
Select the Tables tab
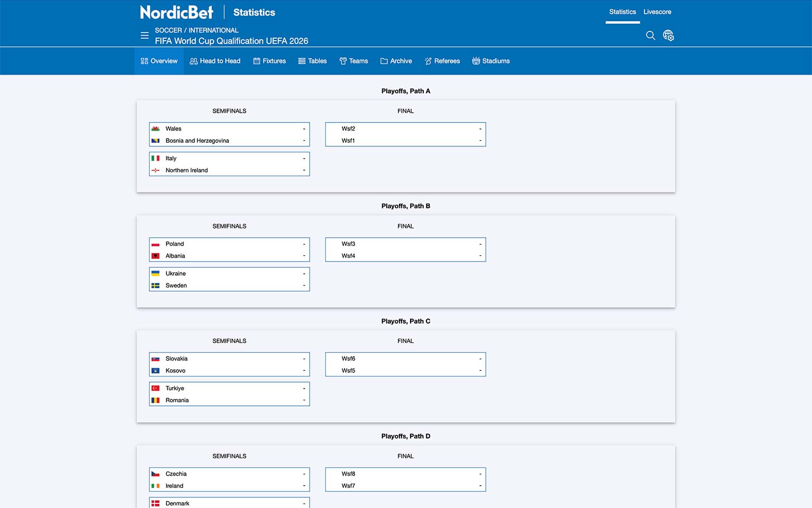(313, 61)
